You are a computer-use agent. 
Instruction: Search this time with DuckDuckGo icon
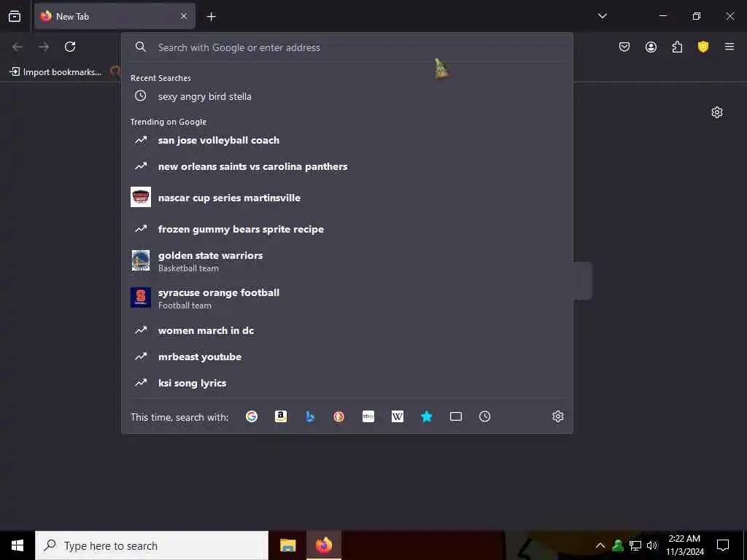pos(338,416)
